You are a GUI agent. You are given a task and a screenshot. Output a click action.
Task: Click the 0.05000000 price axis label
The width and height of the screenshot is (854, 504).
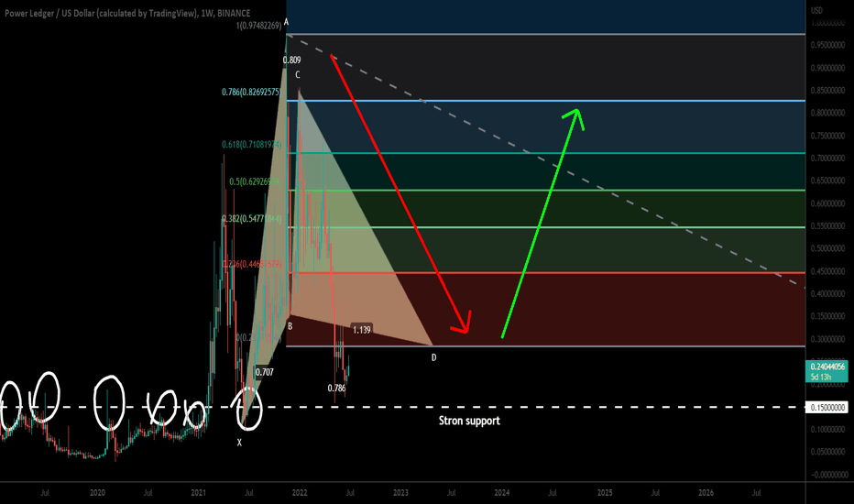click(827, 452)
